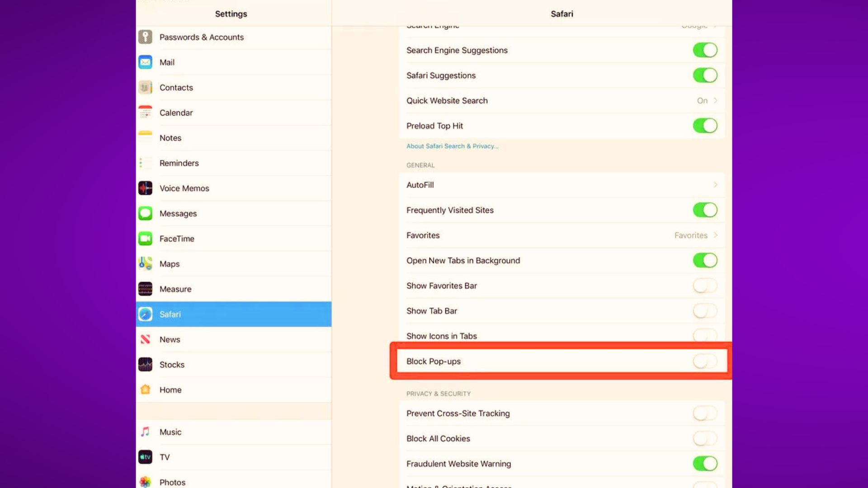The image size is (868, 488).
Task: Open News settings row
Action: (x=234, y=339)
